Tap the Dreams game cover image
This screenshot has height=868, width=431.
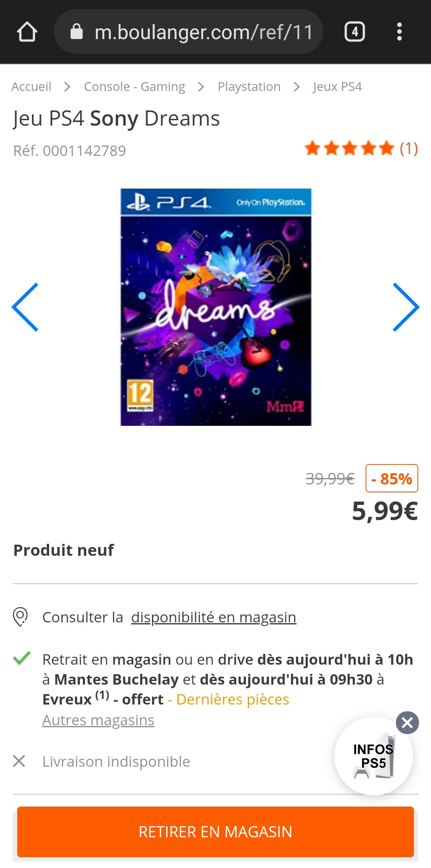pos(216,307)
